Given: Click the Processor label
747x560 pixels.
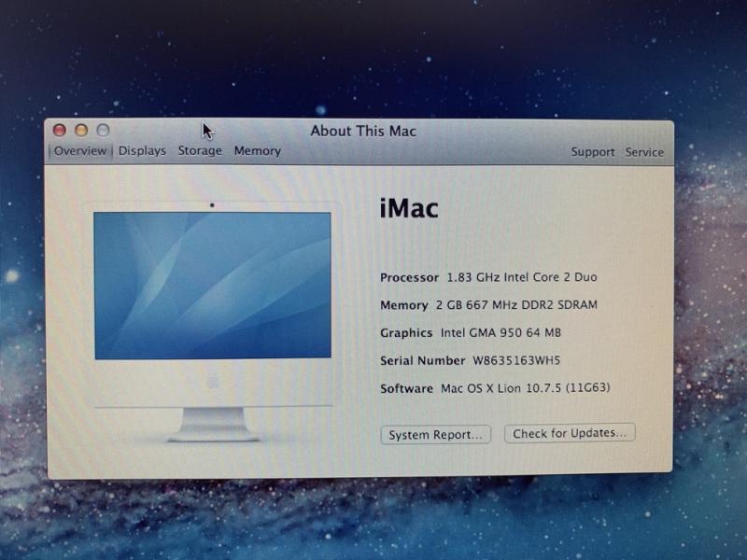Looking at the screenshot, I should coord(409,277).
